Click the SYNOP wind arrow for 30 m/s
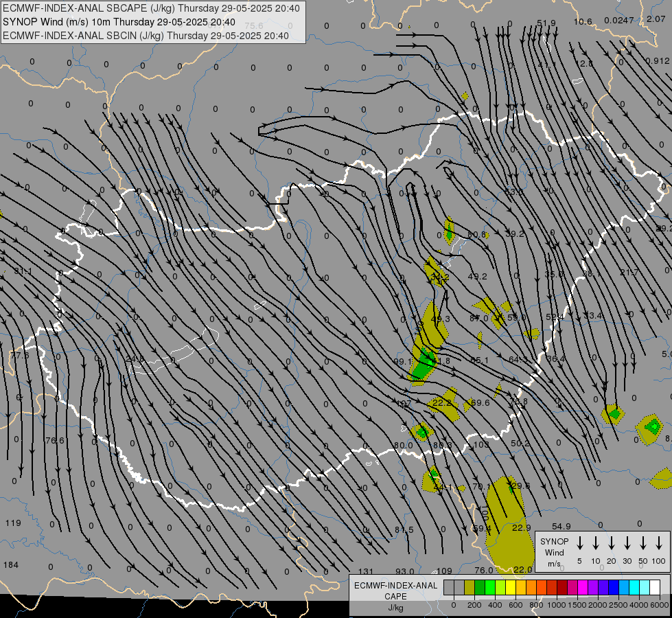The height and width of the screenshot is (618, 672). [627, 542]
